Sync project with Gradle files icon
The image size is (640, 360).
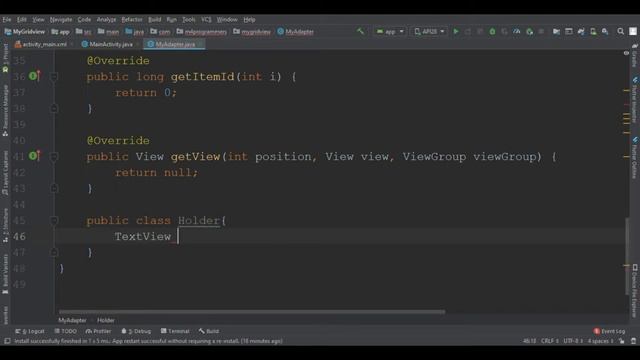pyautogui.click(x=581, y=31)
